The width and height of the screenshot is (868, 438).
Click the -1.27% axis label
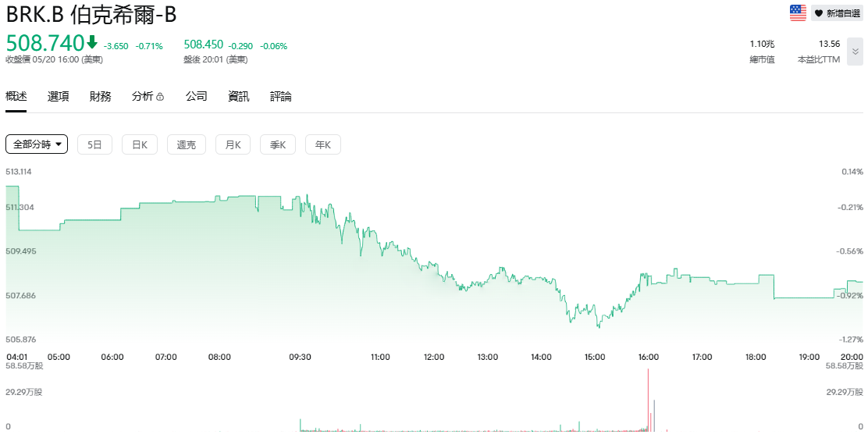click(852, 340)
